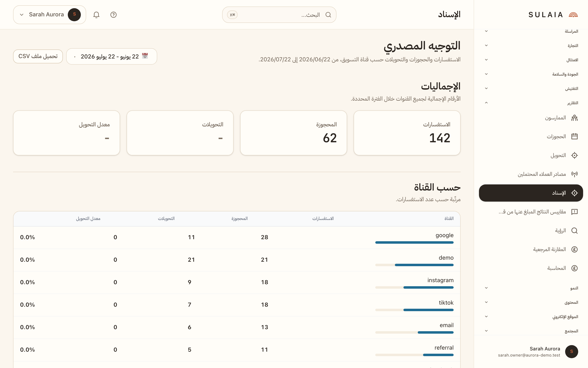Expand the المحتوى sidebar section
This screenshot has width=588, height=368.
[531, 302]
